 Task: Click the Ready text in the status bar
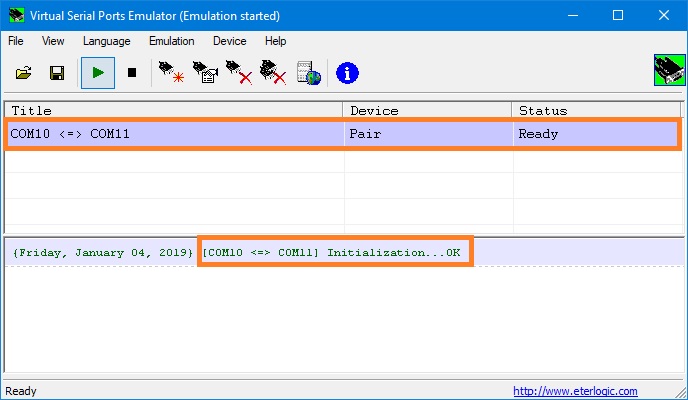pyautogui.click(x=21, y=391)
